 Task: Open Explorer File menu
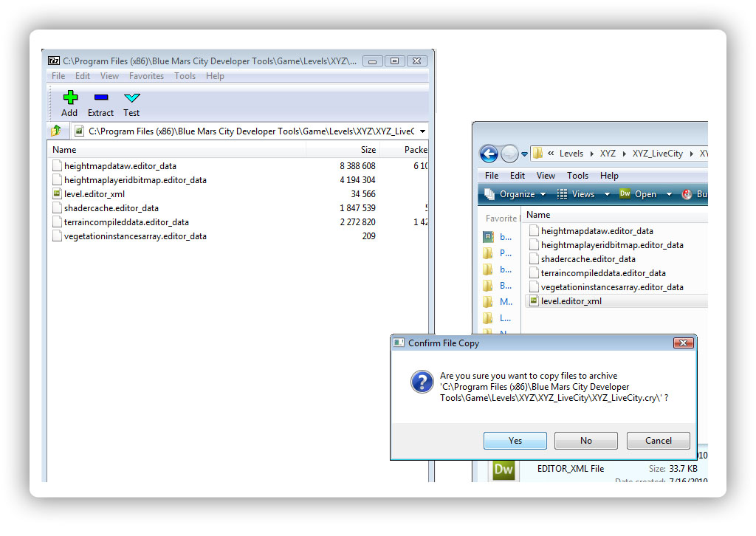tap(492, 176)
